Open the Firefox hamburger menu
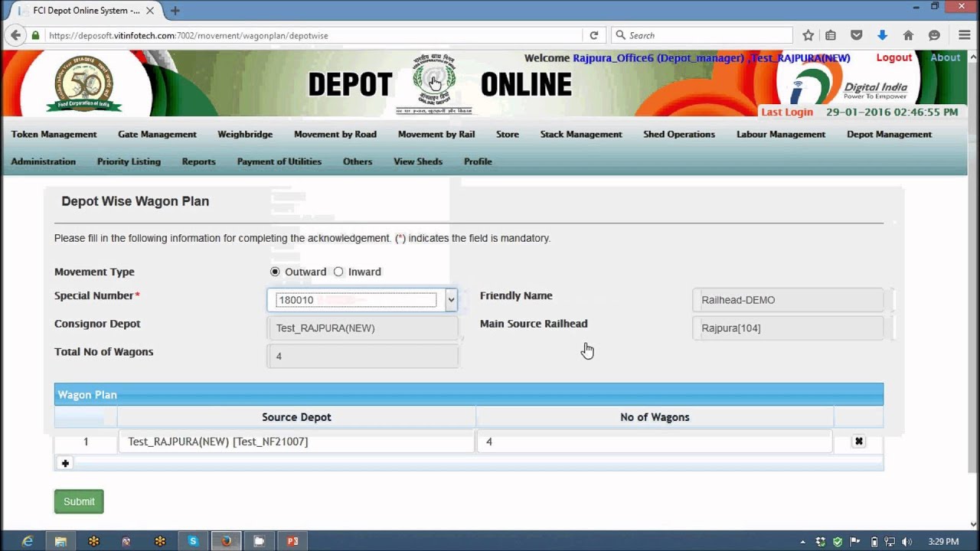 [x=965, y=35]
